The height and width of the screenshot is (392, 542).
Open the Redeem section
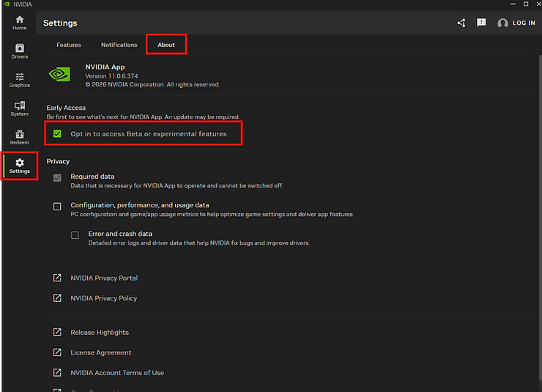tap(19, 137)
